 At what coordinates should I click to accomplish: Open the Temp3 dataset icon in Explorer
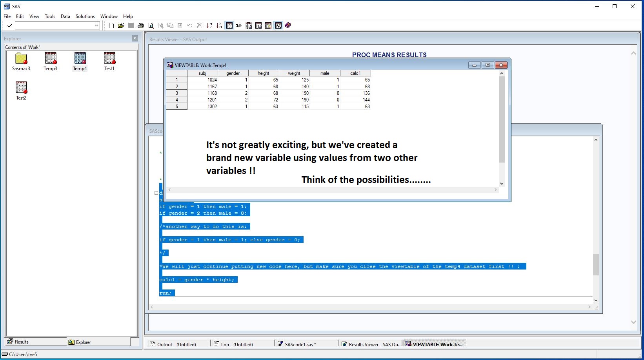pyautogui.click(x=50, y=58)
